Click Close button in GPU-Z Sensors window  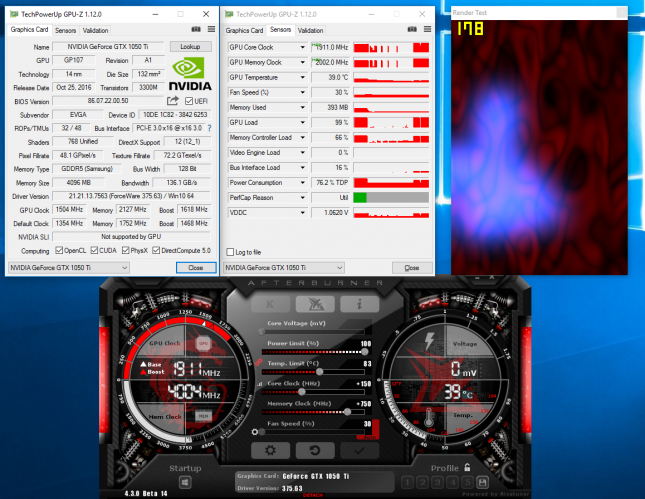tap(412, 268)
